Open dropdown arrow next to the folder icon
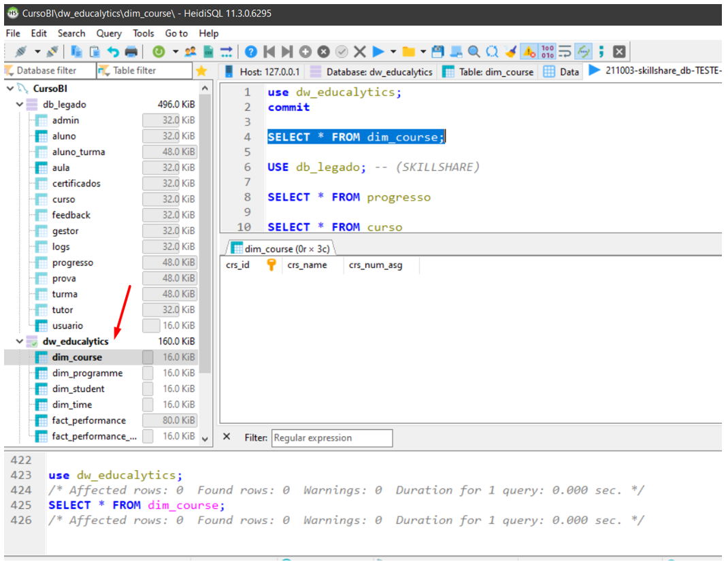This screenshot has width=728, height=564. coord(423,52)
